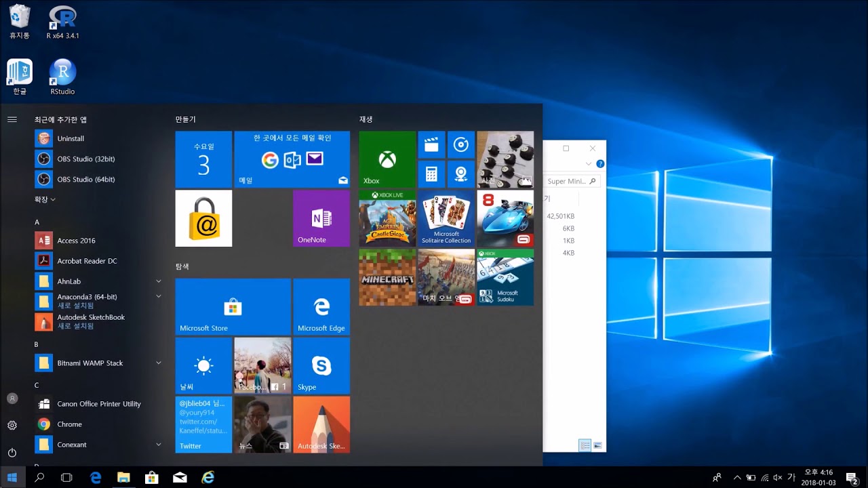Open Internet Explorer on taskbar
Image resolution: width=868 pixels, height=488 pixels.
[208, 477]
